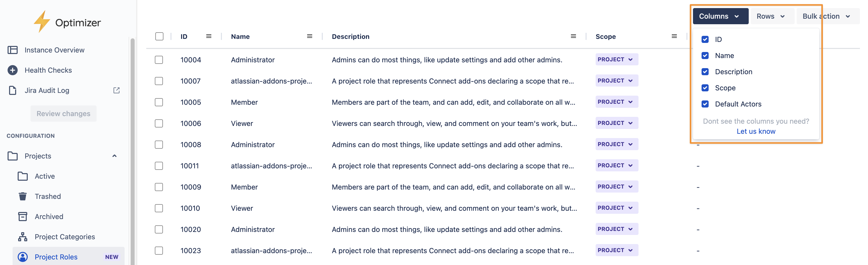Open the Description column menu icon

(x=573, y=36)
